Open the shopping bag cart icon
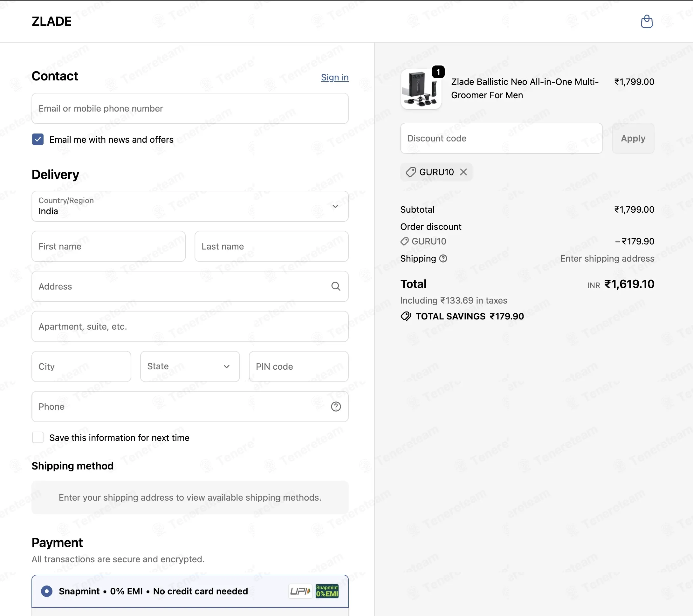Viewport: 693px width, 616px height. (647, 21)
